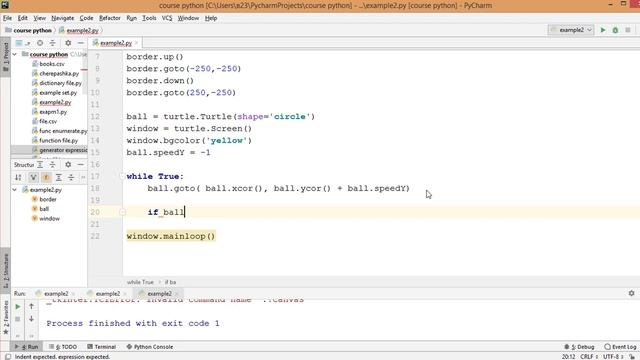Select example set.py in the project tree

(58, 93)
